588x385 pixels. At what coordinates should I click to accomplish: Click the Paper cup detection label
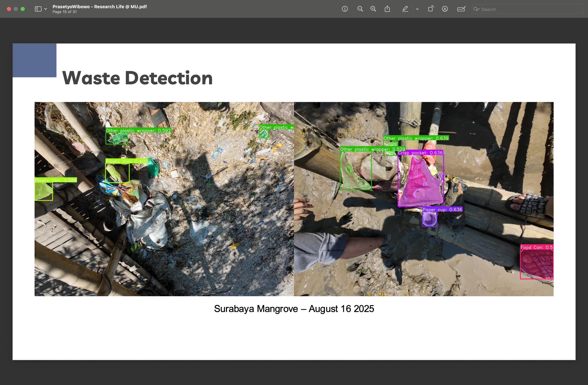pyautogui.click(x=442, y=210)
